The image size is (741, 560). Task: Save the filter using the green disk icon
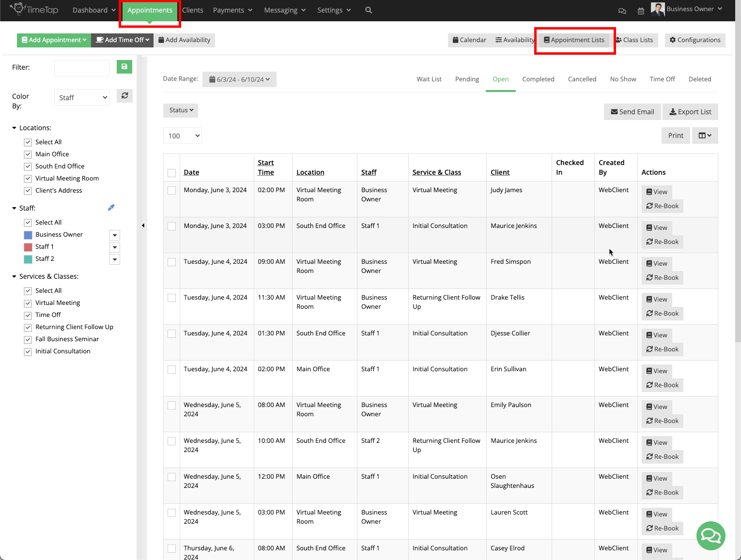[x=124, y=67]
